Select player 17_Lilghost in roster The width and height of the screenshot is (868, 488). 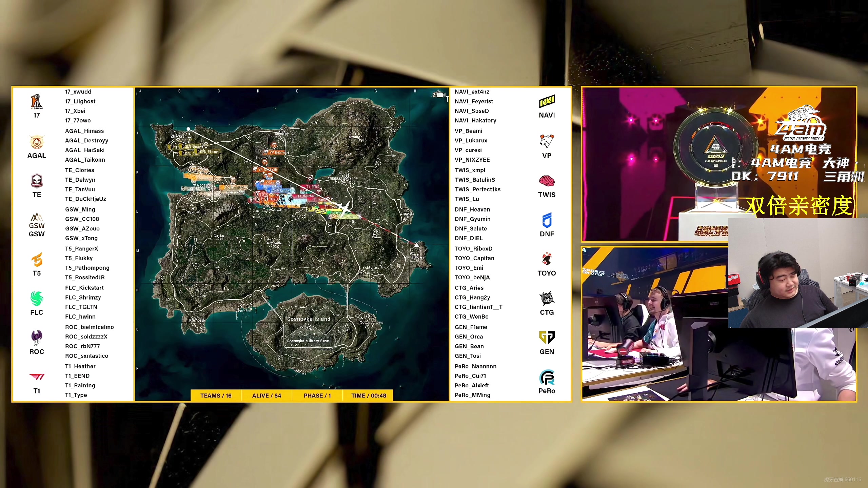tap(80, 101)
